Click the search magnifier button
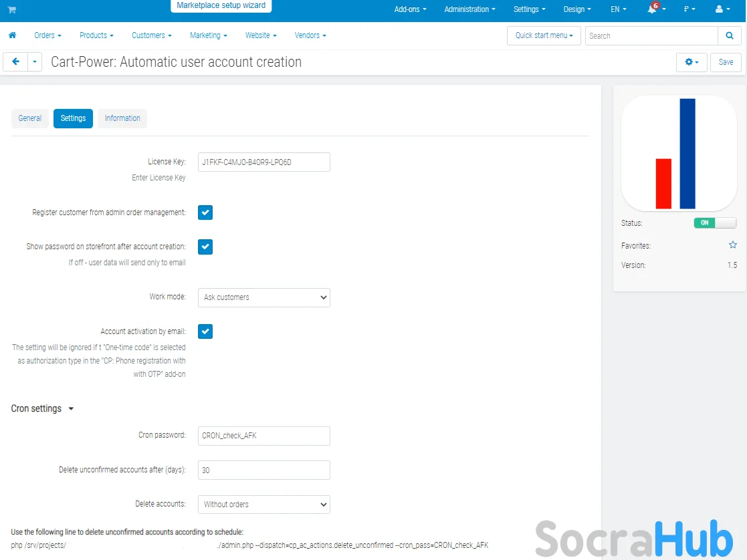This screenshot has width=747, height=560. coord(730,35)
